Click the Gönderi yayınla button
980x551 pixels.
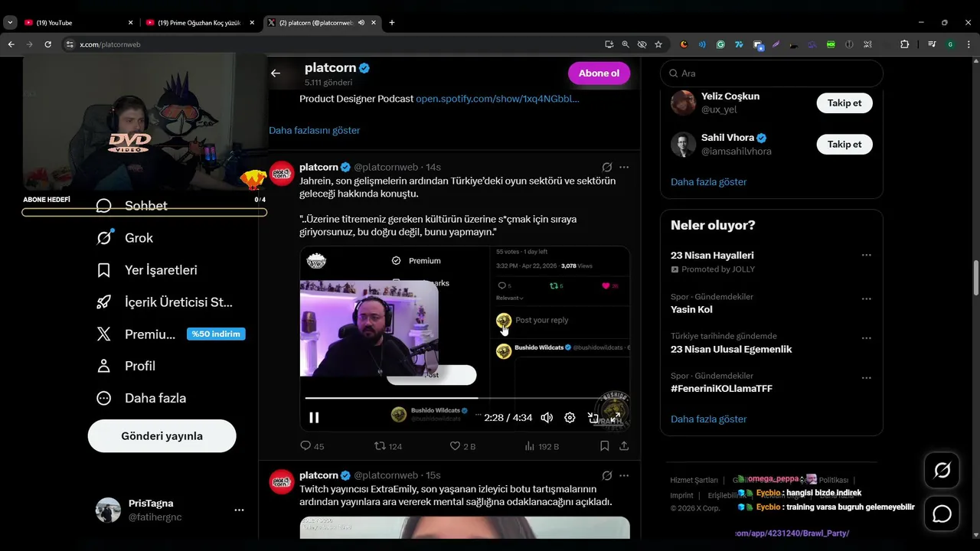click(x=162, y=435)
